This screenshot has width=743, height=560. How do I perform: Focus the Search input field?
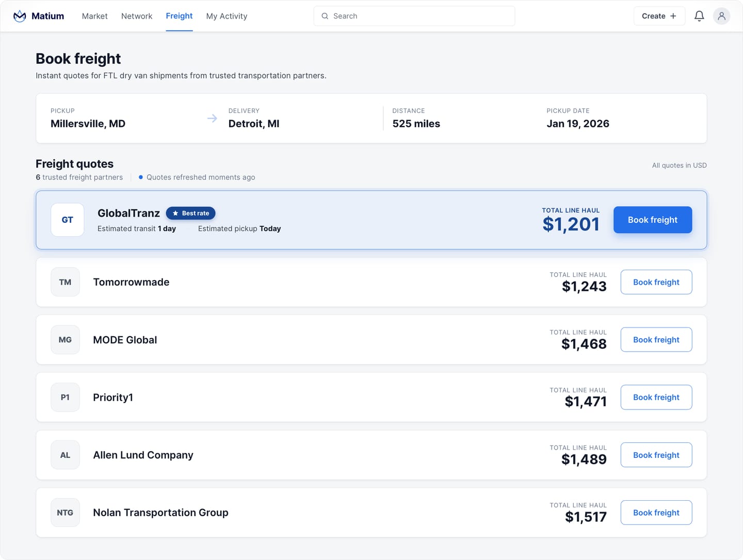[414, 16]
